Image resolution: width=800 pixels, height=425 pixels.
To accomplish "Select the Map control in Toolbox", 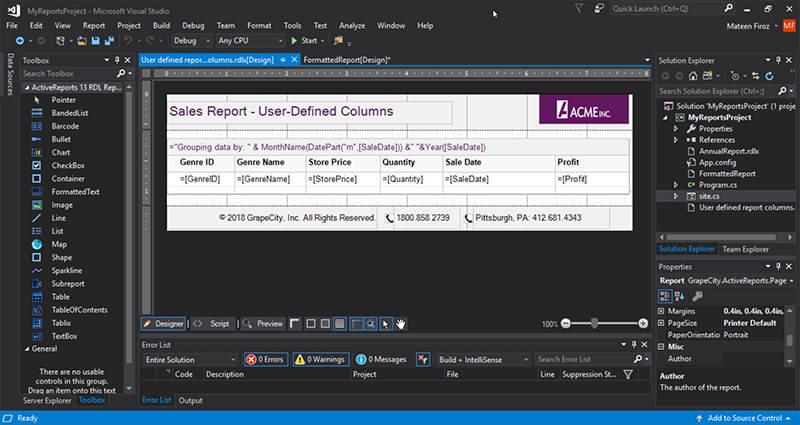I will (59, 244).
